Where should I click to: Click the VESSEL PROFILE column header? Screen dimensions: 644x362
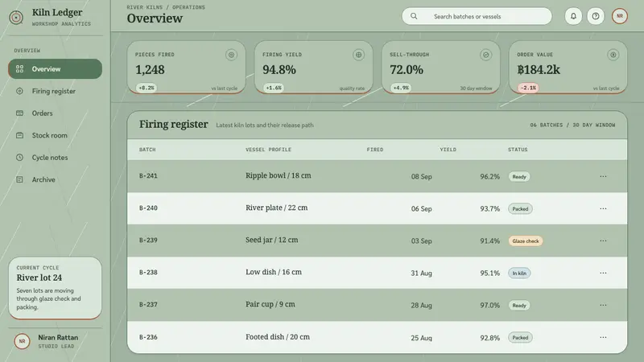click(x=268, y=150)
